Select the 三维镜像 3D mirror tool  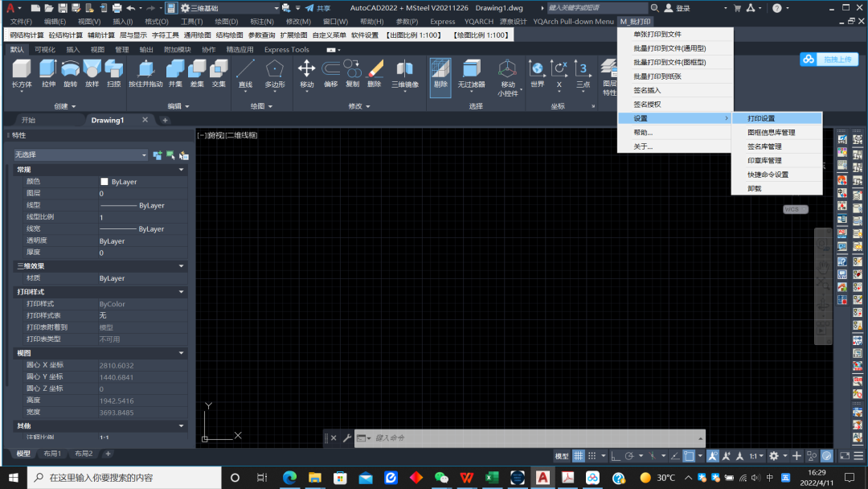pyautogui.click(x=404, y=71)
